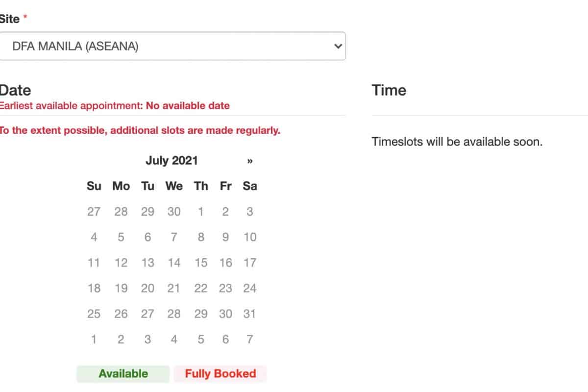Click July 19 date cell
The image size is (588, 392).
pyautogui.click(x=121, y=288)
